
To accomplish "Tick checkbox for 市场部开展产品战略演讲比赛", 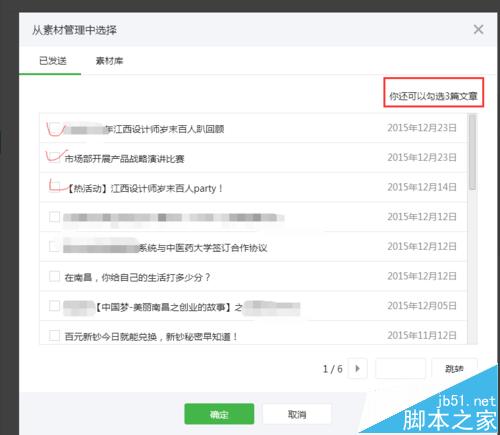I will (x=55, y=158).
